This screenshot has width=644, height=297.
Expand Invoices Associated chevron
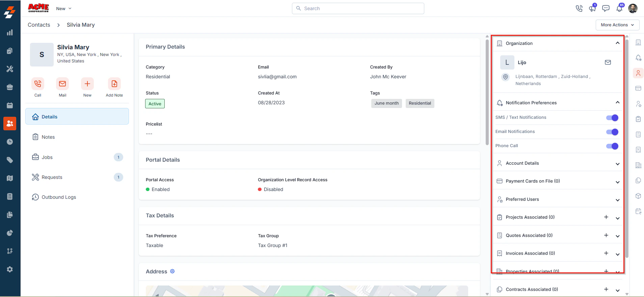[617, 254]
